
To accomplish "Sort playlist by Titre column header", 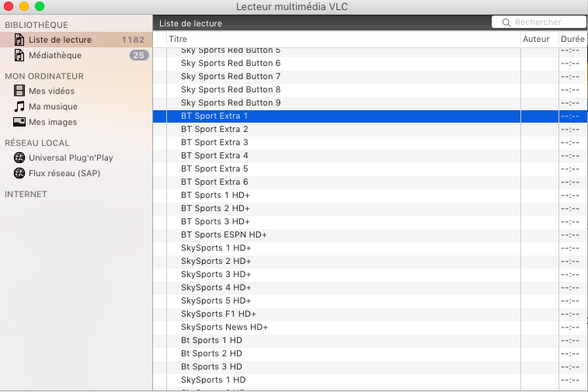I will point(342,39).
